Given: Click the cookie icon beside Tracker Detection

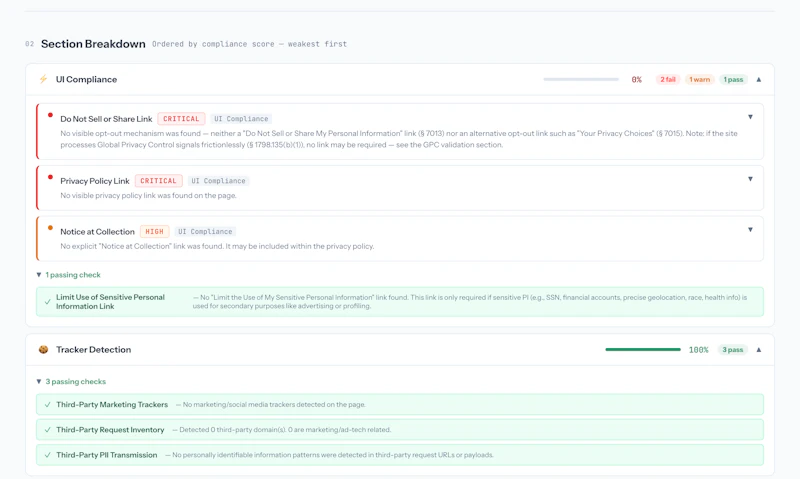Looking at the screenshot, I should (x=43, y=349).
